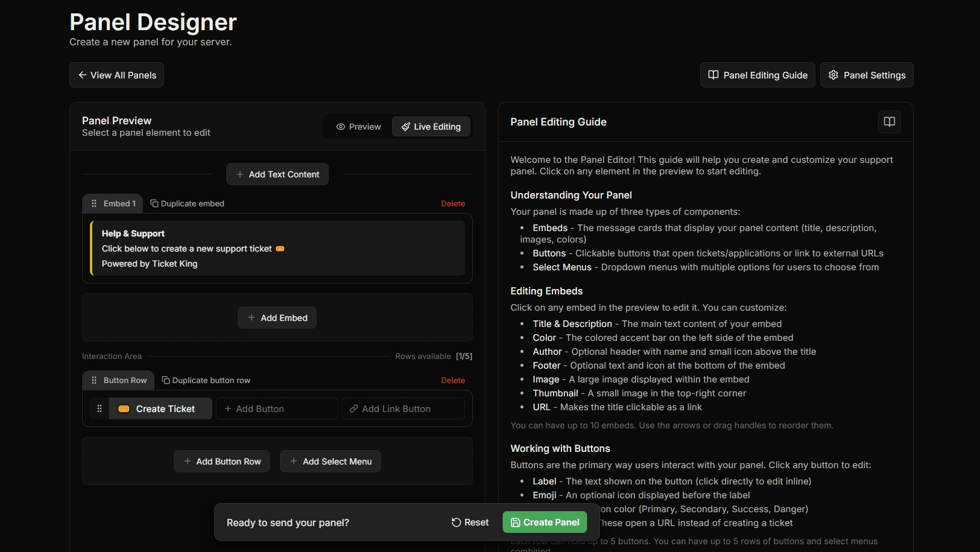Switch to Preview mode
This screenshot has height=552, width=980.
click(x=359, y=127)
